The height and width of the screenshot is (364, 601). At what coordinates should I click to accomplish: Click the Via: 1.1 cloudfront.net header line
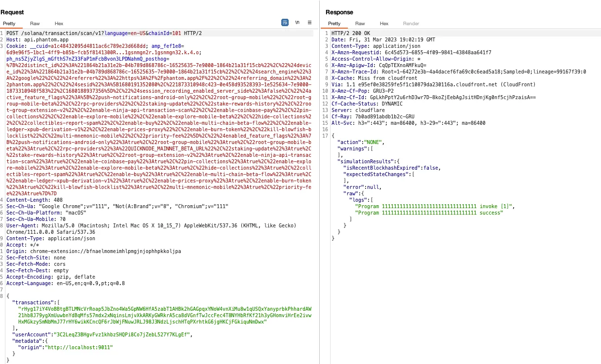pyautogui.click(x=434, y=84)
